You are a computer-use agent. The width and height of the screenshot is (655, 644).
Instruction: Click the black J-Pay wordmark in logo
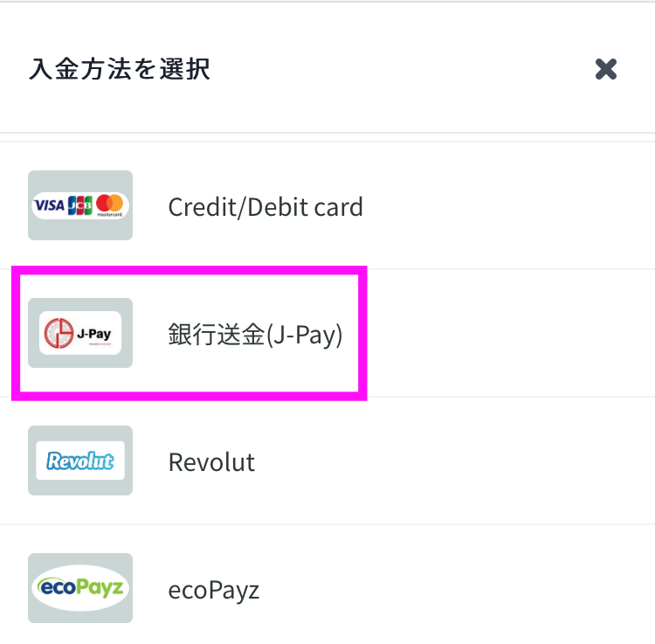click(94, 334)
